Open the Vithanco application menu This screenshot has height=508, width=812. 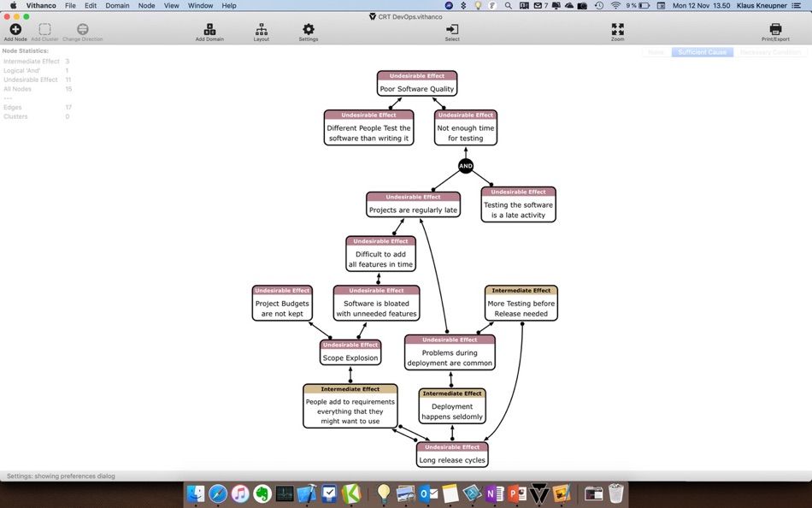[x=41, y=6]
